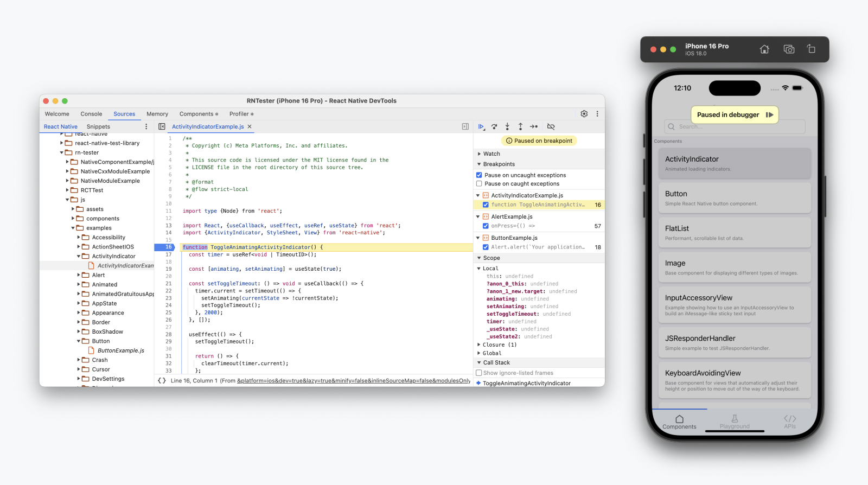The width and height of the screenshot is (868, 485).
Task: Uncheck Pause on uncaught exceptions
Action: click(x=479, y=175)
